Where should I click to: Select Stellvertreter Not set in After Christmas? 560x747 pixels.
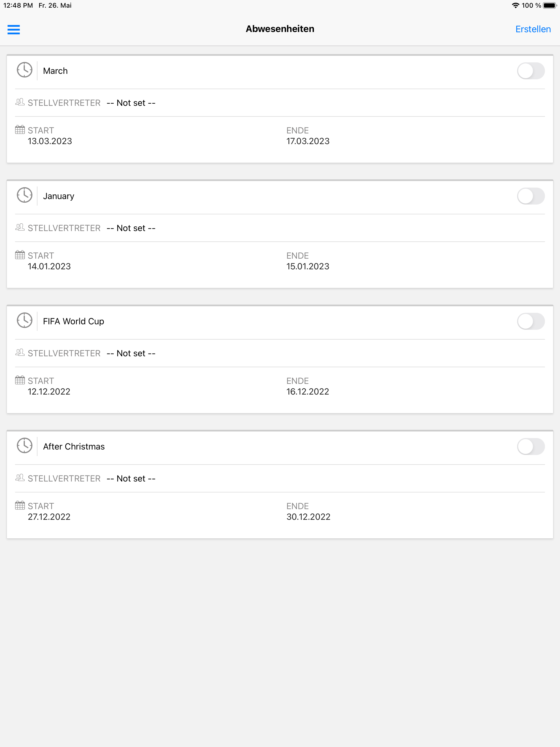[x=131, y=478]
